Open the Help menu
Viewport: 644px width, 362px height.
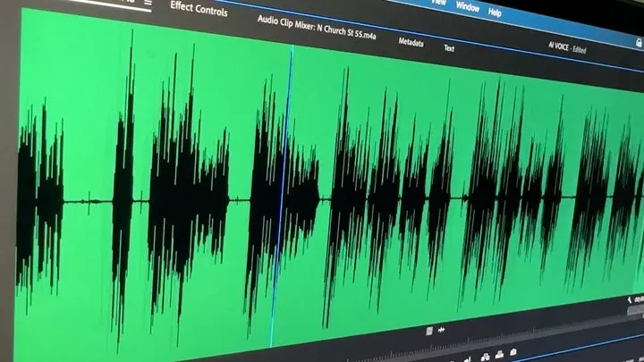495,13
